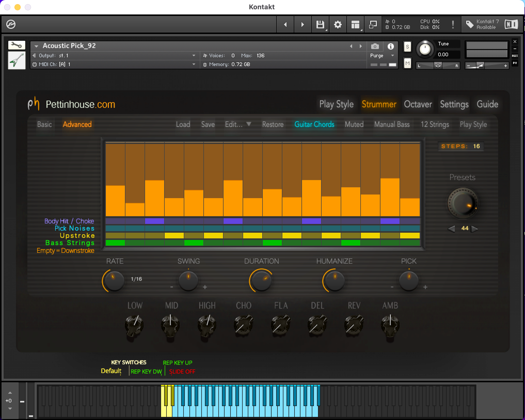
Task: Switch to the Strummer tab
Action: [x=379, y=104]
